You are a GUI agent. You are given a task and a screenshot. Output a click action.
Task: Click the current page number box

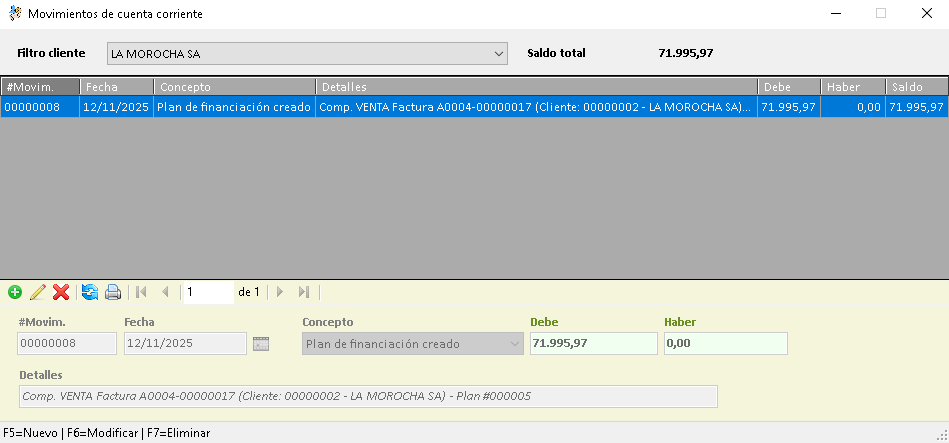[208, 292]
